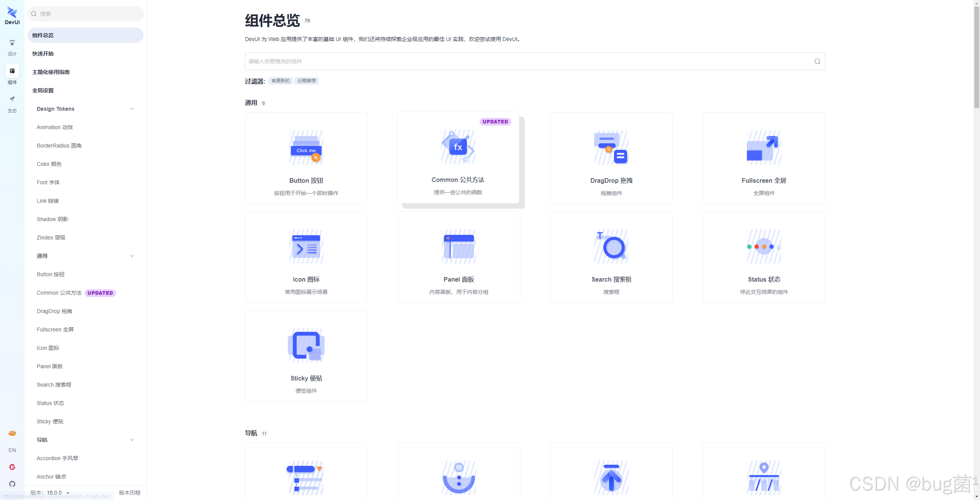Click the theme palette icon
The height and width of the screenshot is (500, 980).
[12, 433]
